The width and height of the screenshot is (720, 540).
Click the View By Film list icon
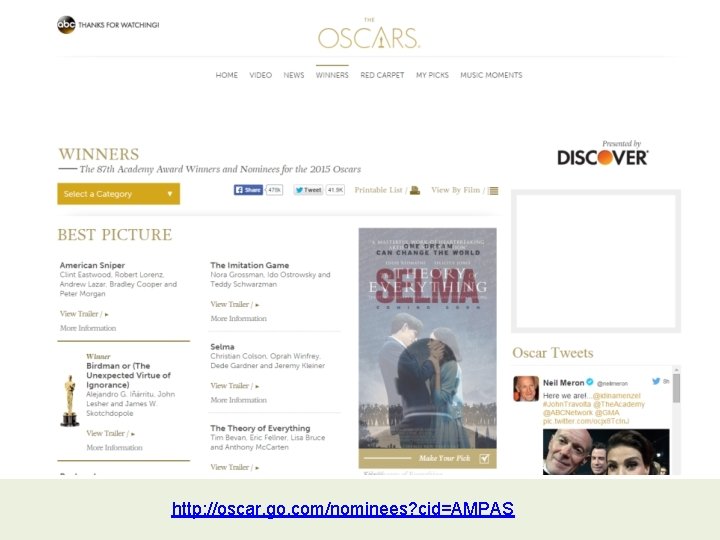(x=493, y=191)
